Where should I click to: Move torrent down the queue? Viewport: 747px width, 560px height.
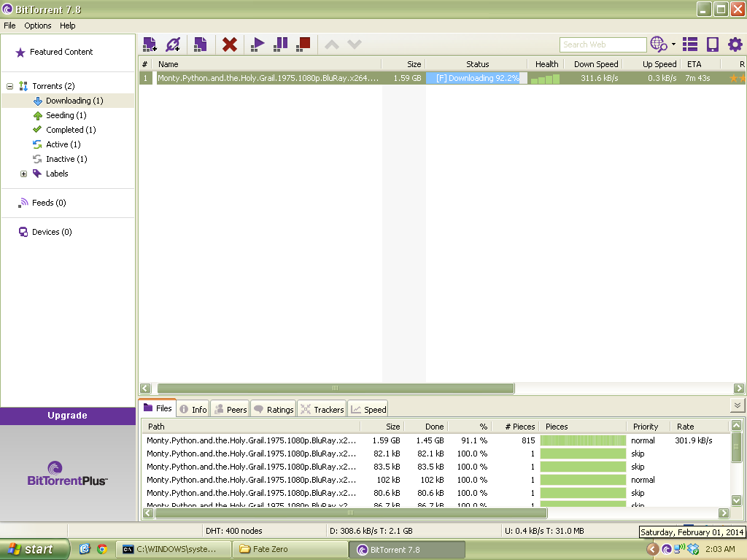coord(355,44)
